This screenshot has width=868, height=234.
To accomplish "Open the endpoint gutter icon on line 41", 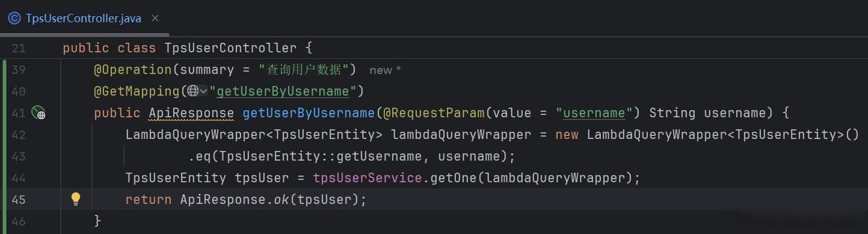I will coord(38,112).
